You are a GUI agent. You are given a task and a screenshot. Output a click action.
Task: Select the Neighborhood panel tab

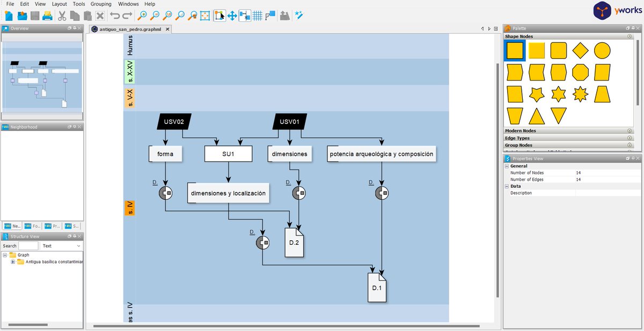[12, 226]
